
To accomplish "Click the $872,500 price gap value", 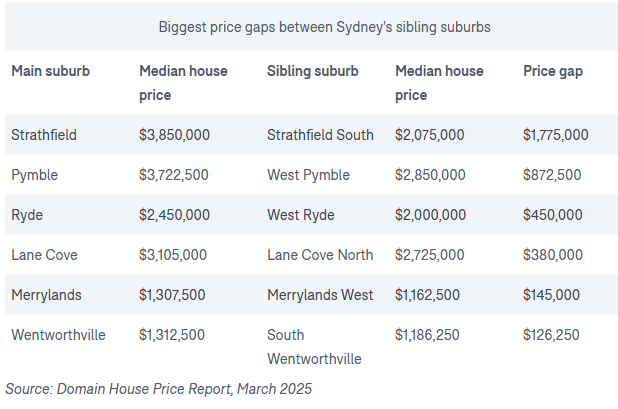I will coord(552,175).
